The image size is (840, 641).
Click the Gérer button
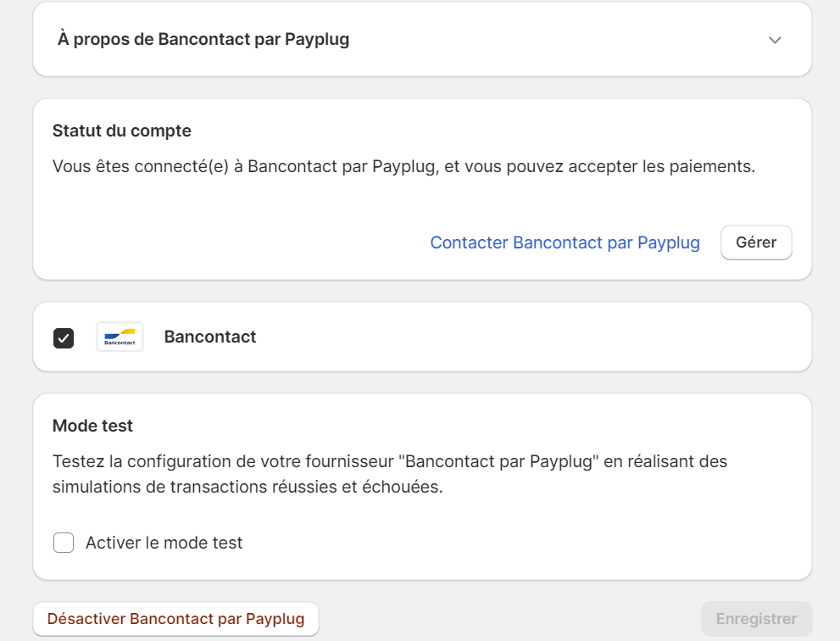pyautogui.click(x=756, y=242)
